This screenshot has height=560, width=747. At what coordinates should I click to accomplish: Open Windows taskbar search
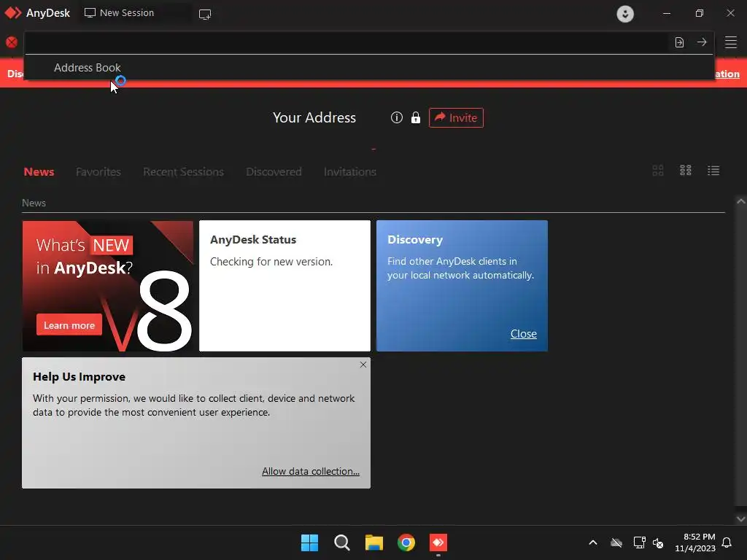(x=341, y=542)
